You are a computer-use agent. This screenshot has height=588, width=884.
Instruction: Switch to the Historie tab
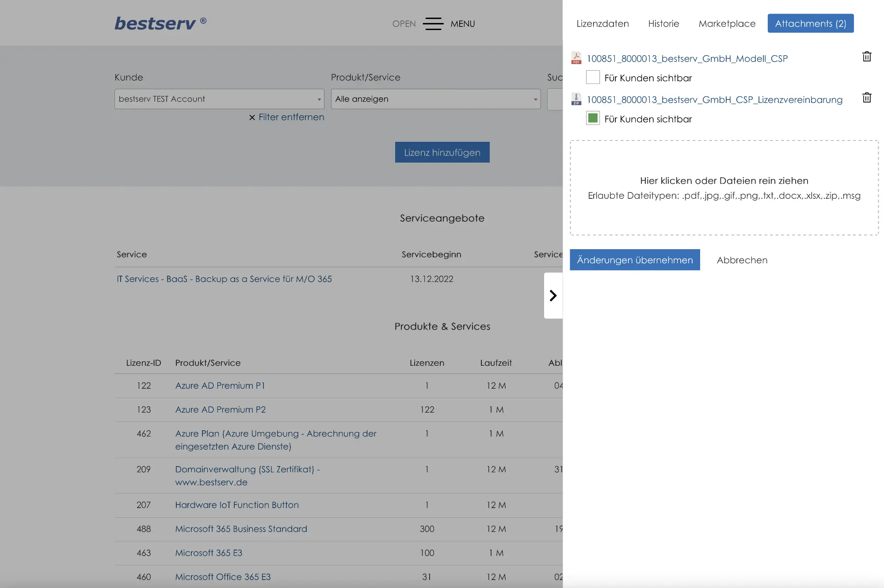(663, 23)
